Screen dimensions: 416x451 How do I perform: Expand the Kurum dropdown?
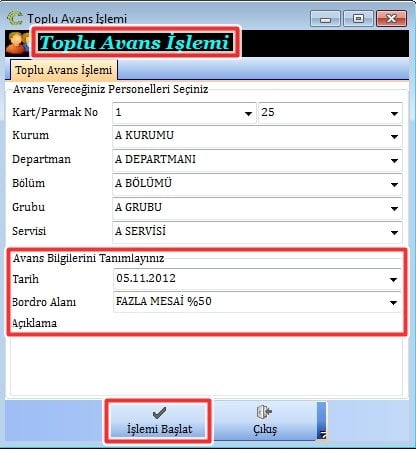click(x=394, y=136)
